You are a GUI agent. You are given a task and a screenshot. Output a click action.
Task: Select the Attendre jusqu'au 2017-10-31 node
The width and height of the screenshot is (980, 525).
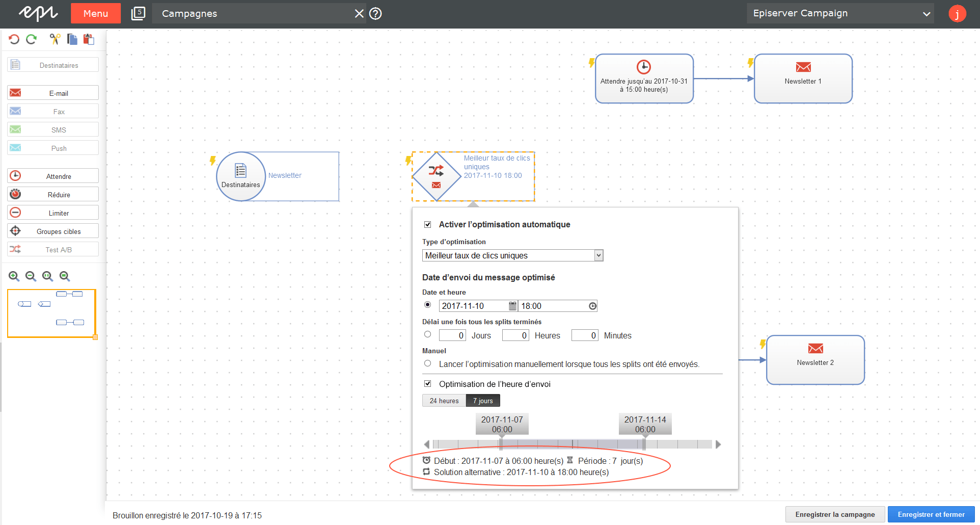tap(644, 78)
